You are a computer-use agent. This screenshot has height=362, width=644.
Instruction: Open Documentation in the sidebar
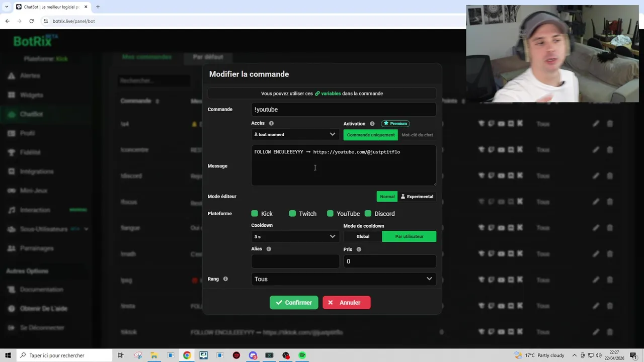(41, 290)
